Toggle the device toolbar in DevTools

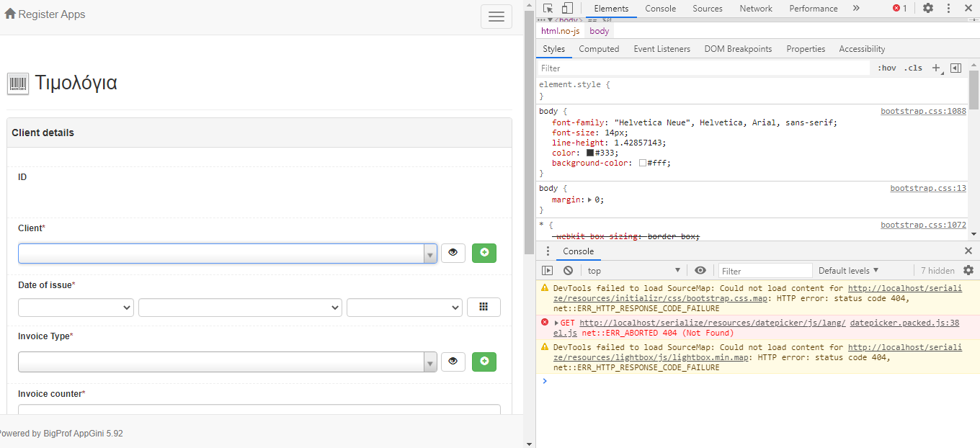click(567, 9)
